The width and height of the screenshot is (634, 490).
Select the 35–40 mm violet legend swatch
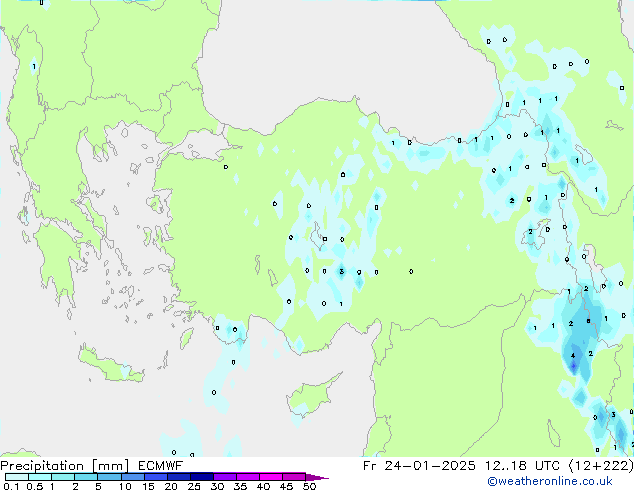(247, 477)
